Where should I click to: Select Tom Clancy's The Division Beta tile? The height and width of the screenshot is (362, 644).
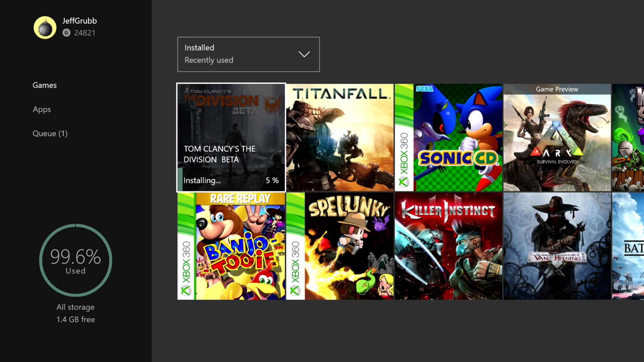(231, 137)
